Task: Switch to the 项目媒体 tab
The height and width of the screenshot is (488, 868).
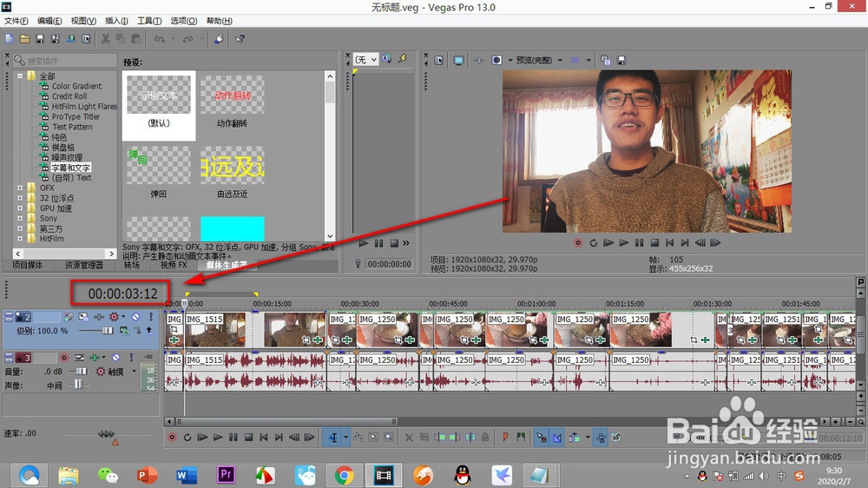Action: [27, 266]
